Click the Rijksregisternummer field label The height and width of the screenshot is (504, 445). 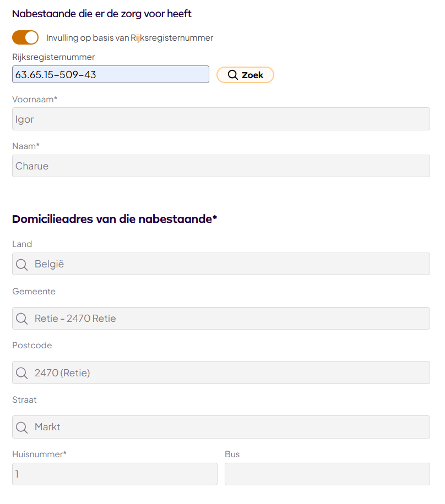coord(53,57)
